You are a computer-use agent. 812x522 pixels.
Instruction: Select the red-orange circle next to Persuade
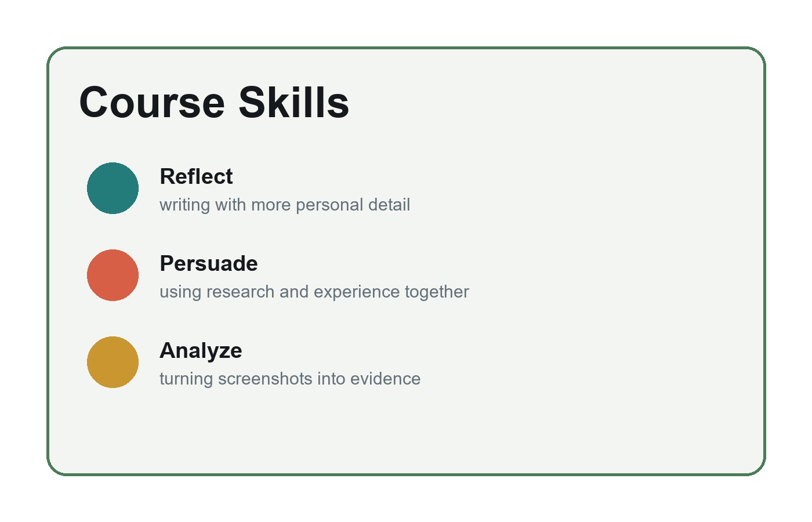click(x=113, y=275)
